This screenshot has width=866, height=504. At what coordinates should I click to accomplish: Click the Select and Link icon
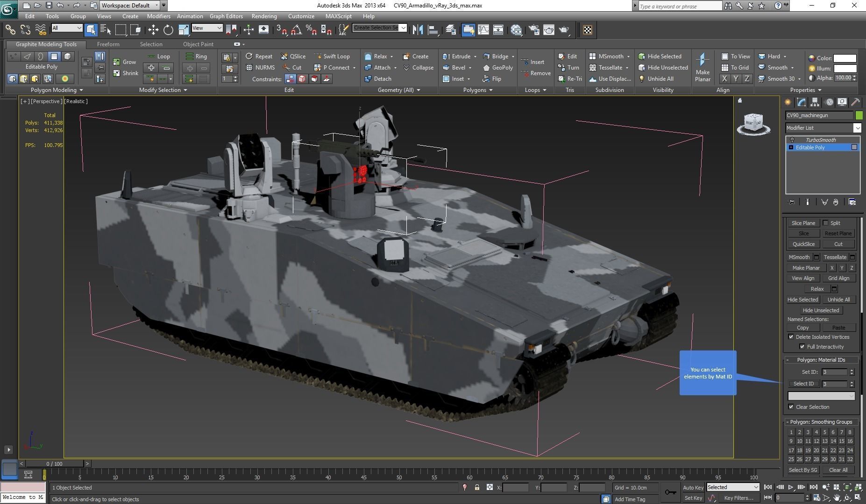pyautogui.click(x=10, y=30)
